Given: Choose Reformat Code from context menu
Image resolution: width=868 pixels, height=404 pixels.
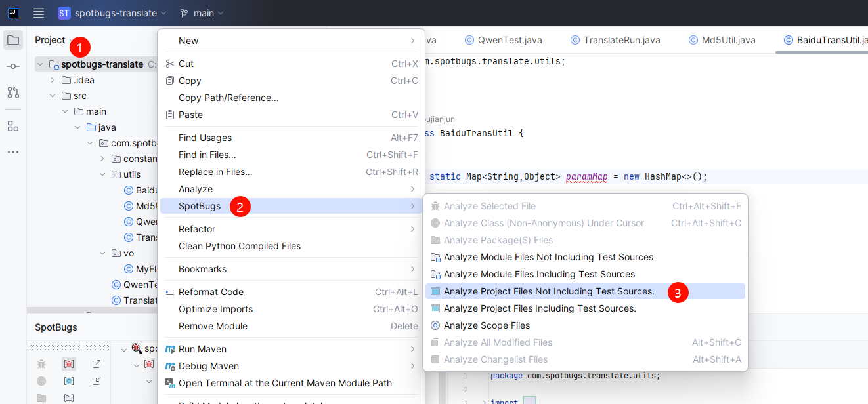Looking at the screenshot, I should pyautogui.click(x=211, y=292).
